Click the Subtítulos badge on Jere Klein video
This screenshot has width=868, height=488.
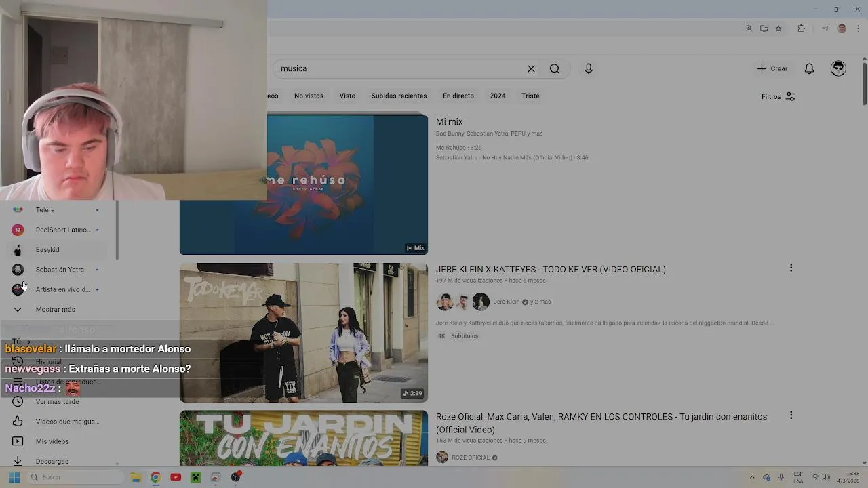465,336
